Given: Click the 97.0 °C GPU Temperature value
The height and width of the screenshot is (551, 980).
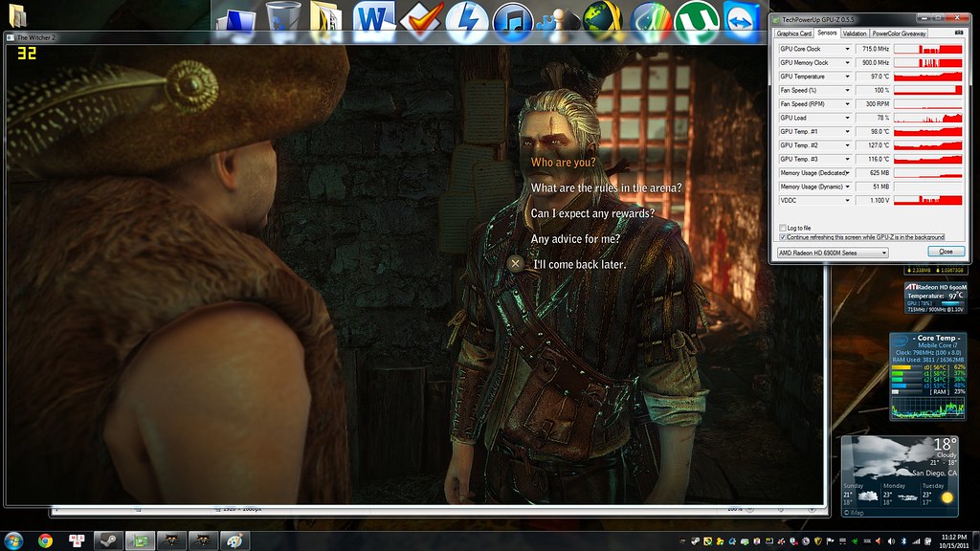Looking at the screenshot, I should (x=873, y=77).
